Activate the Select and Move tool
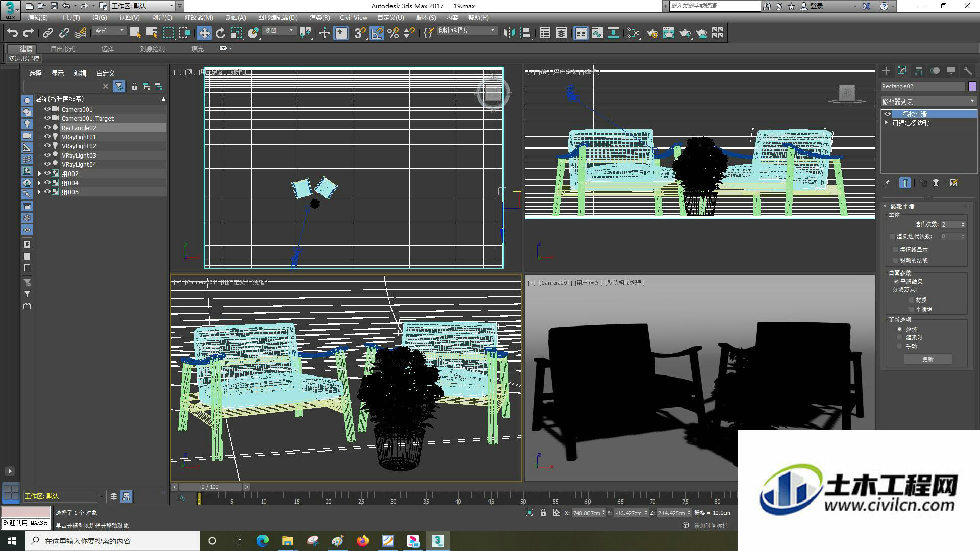This screenshot has height=551, width=980. (204, 33)
